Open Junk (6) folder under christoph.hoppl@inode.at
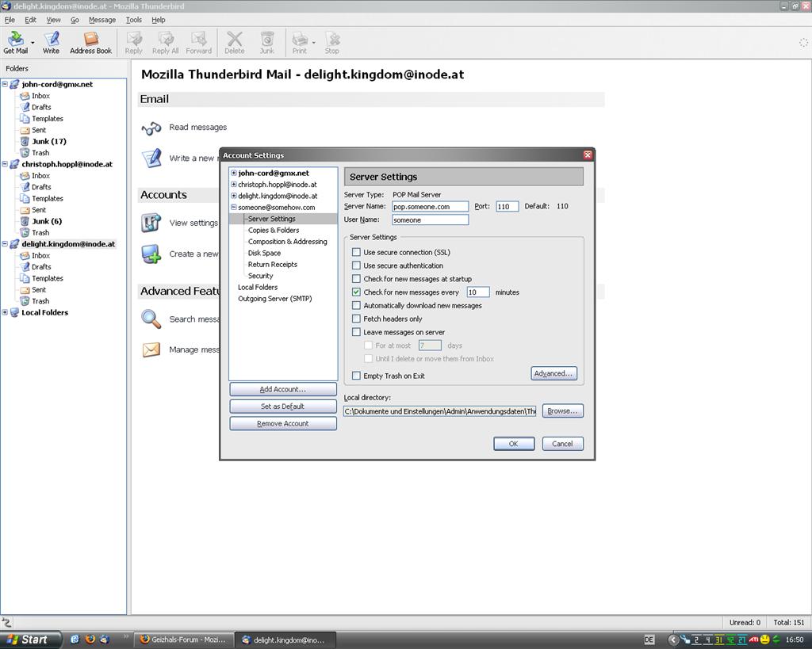Screen dimensions: 812x649 (x=47, y=221)
